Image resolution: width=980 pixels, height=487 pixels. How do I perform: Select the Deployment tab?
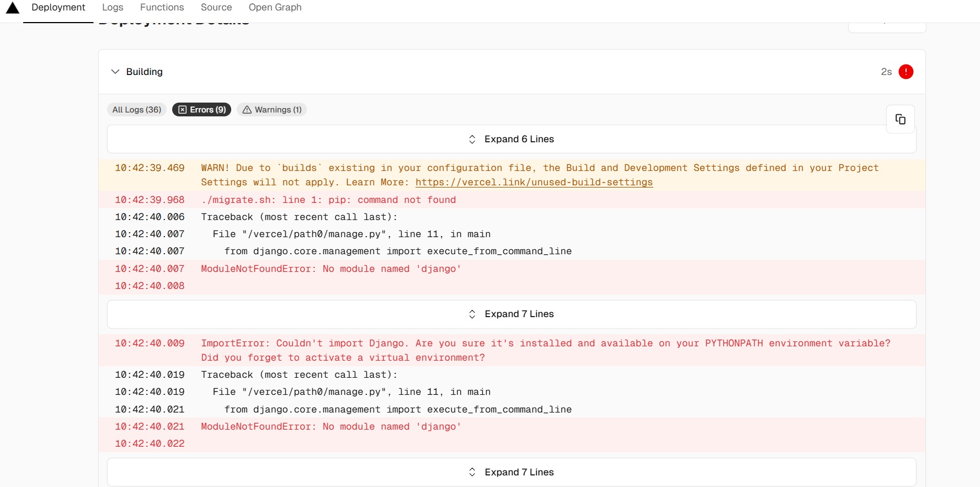[58, 8]
